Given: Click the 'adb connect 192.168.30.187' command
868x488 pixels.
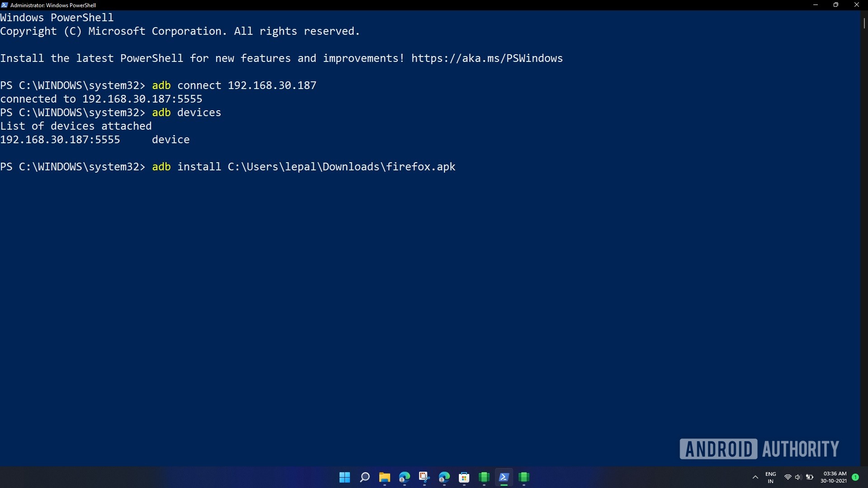Looking at the screenshot, I should [x=234, y=85].
